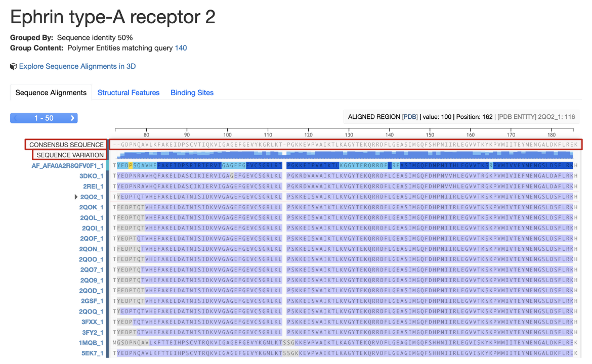Click the 140 polymer entities link
This screenshot has height=364, width=592.
point(181,48)
